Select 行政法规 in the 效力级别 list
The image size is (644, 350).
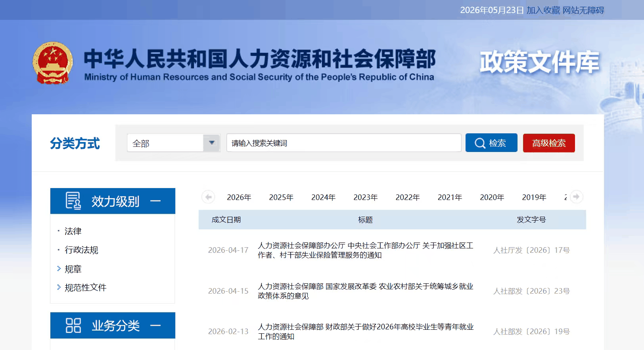pos(81,250)
